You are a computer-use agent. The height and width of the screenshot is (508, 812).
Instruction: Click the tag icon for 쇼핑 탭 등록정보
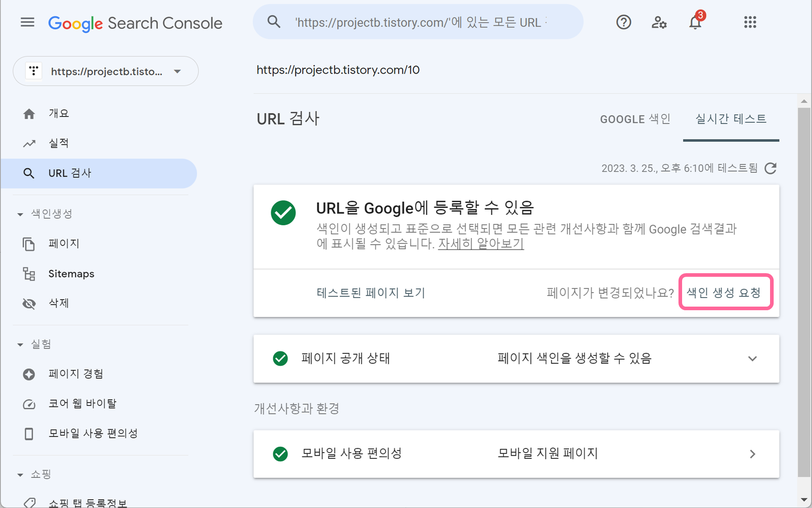[30, 503]
